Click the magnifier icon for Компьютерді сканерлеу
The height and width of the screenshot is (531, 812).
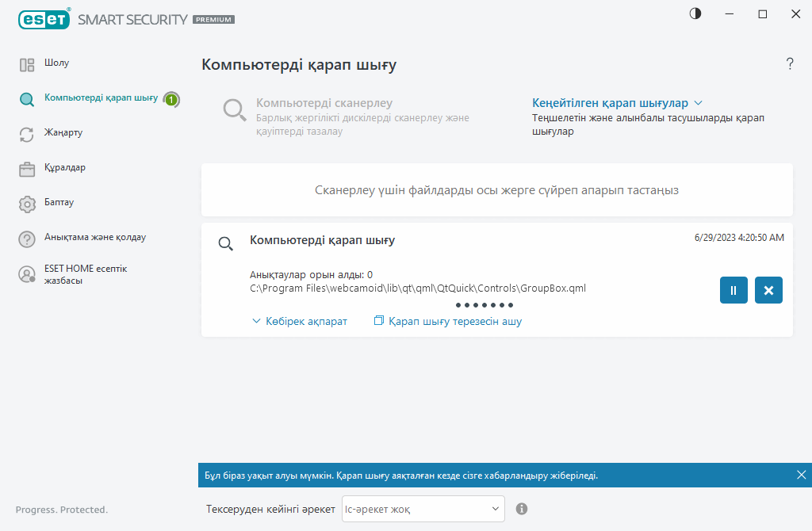click(x=234, y=110)
